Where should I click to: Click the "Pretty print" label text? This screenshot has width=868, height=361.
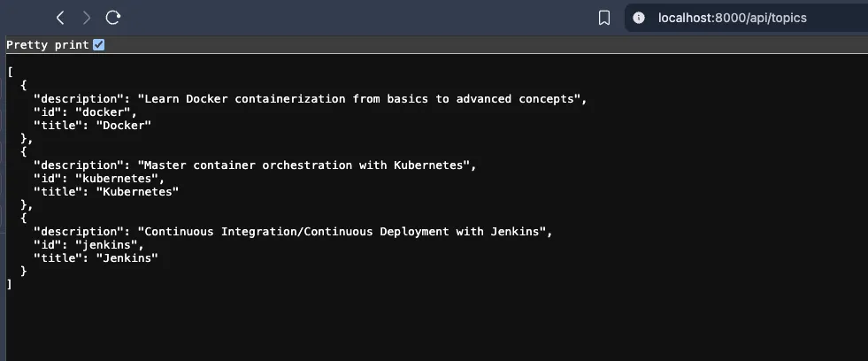47,44
